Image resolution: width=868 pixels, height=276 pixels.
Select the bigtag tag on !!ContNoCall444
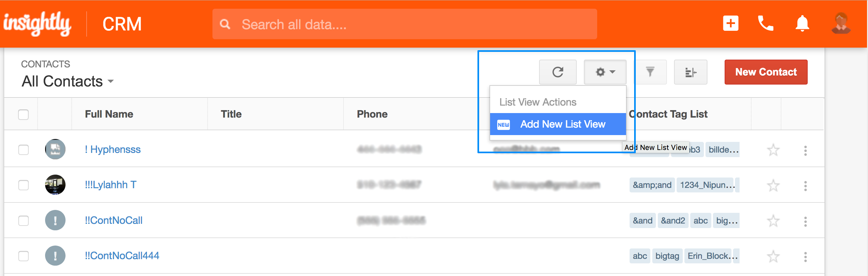coord(667,256)
